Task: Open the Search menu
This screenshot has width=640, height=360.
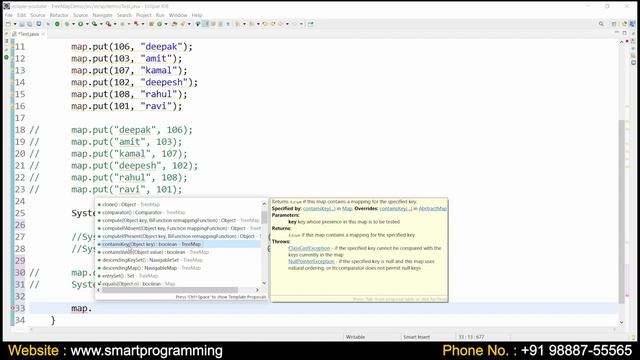Action: [x=124, y=15]
